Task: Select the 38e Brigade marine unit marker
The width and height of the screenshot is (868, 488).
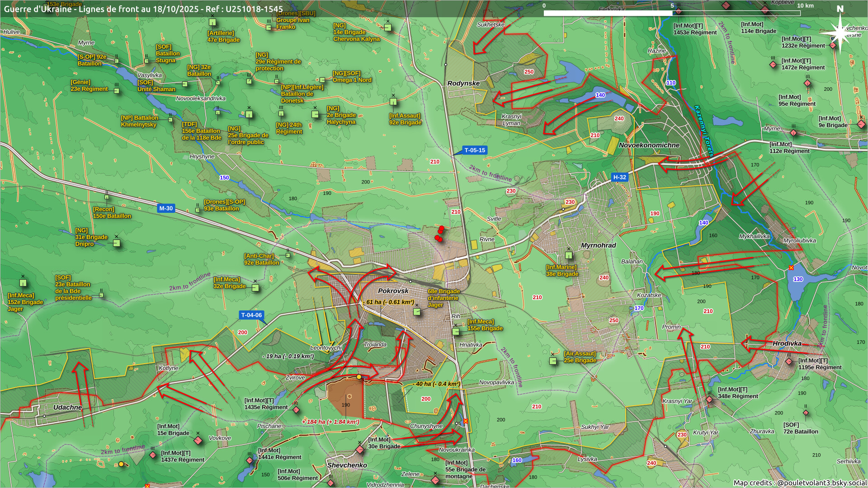Action: pyautogui.click(x=569, y=256)
